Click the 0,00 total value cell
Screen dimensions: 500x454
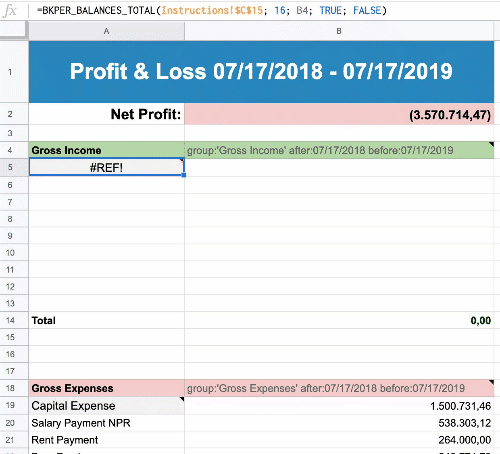pyautogui.click(x=339, y=320)
